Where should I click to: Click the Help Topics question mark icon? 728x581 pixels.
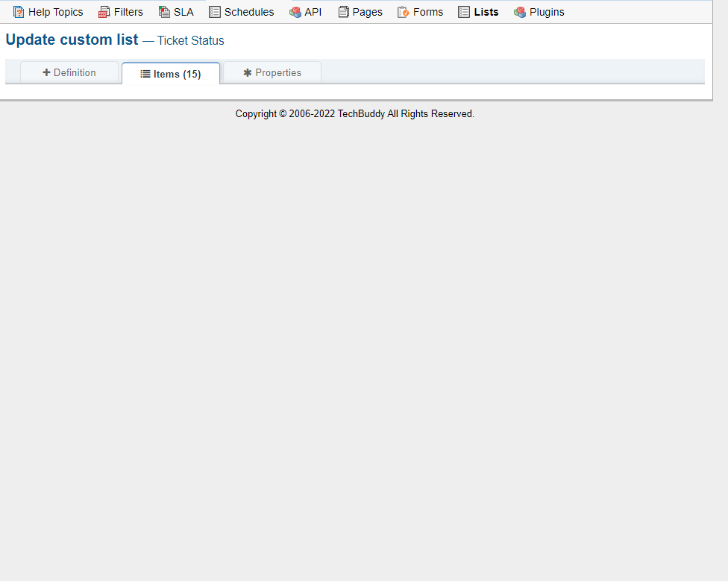[x=19, y=11]
